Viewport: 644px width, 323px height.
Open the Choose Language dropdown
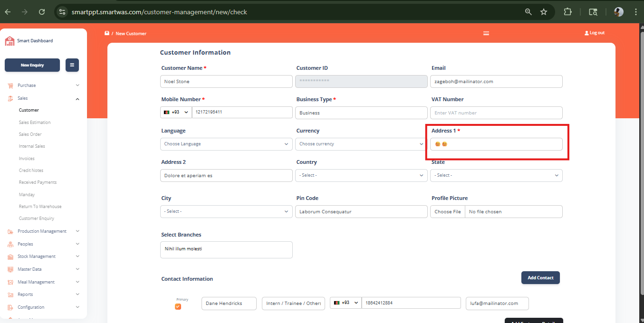pos(226,144)
